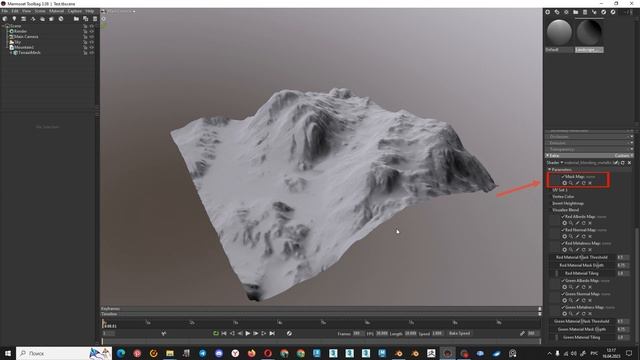The image size is (640, 360).
Task: Click the new material icon in the materials toolbar
Action: [548, 12]
